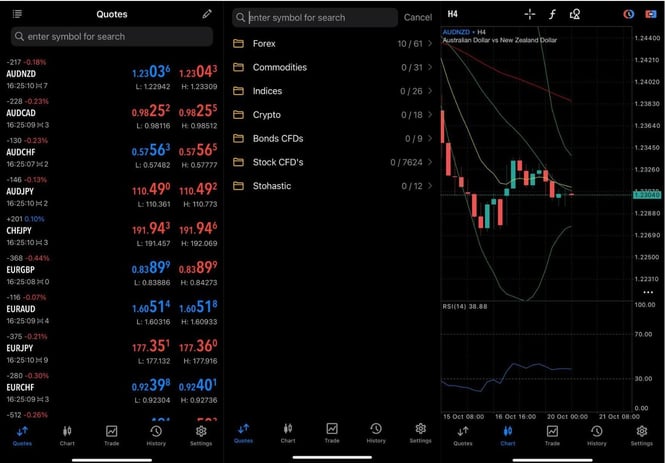Open Settings tab in the search panel
This screenshot has height=463, width=665.
tap(420, 433)
